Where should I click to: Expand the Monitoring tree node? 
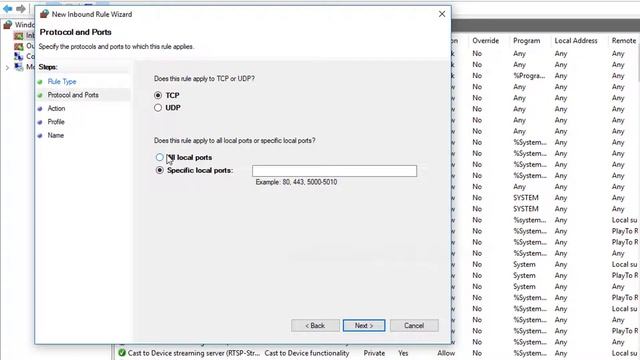7,67
